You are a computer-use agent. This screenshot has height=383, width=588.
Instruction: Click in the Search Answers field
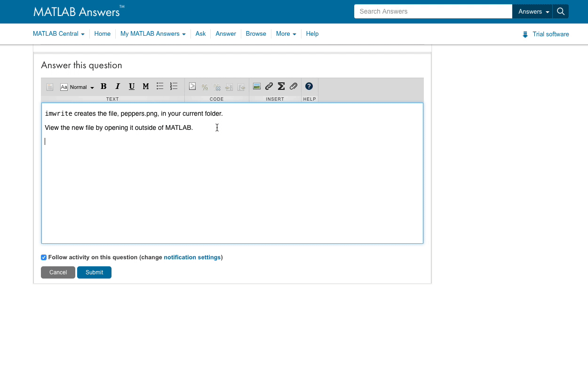pos(433,12)
